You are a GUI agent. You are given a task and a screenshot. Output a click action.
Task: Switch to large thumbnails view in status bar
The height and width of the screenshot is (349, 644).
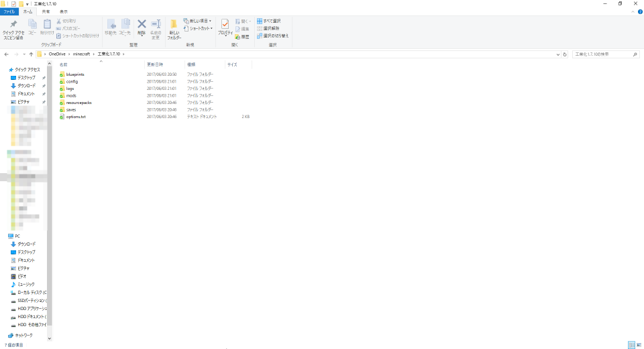638,344
